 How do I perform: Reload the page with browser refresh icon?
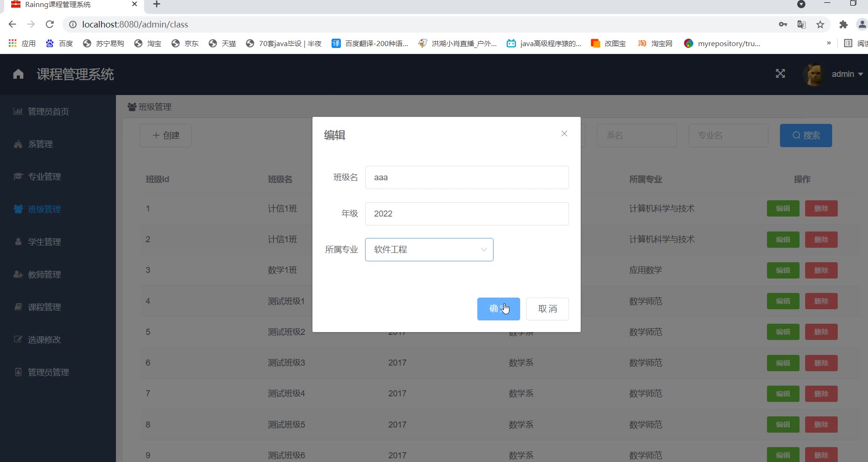pyautogui.click(x=50, y=24)
